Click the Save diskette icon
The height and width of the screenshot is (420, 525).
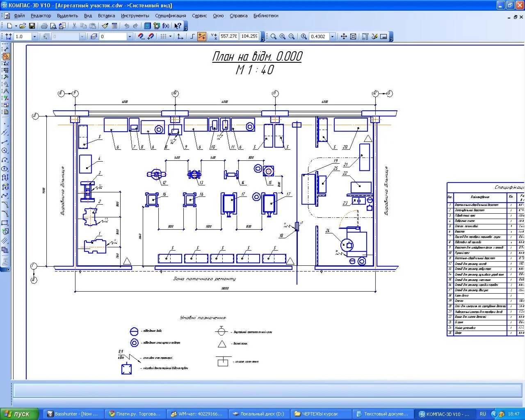pyautogui.click(x=32, y=26)
